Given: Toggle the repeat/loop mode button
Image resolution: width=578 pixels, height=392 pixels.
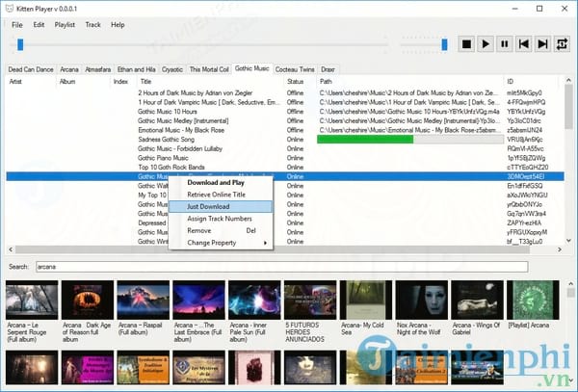Looking at the screenshot, I should tap(563, 43).
